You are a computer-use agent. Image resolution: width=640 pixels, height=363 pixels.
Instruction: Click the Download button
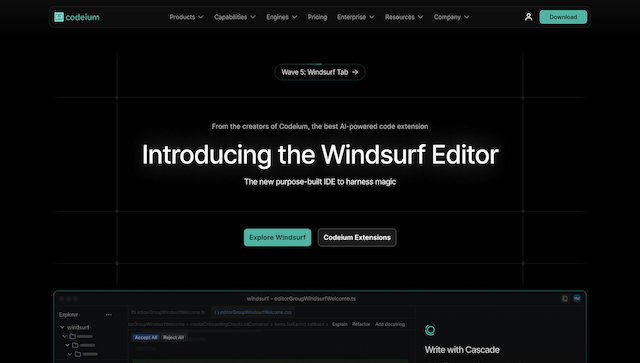563,17
